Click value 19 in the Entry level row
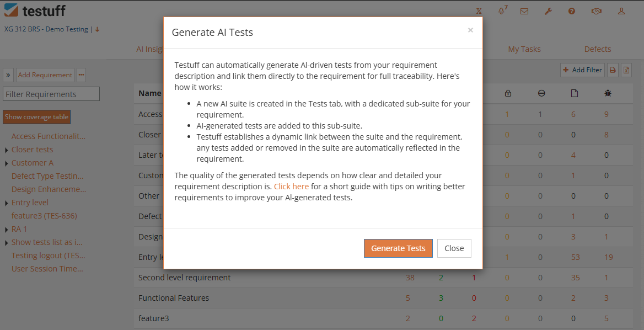Screen dimensions: 644x330 [x=609, y=257]
